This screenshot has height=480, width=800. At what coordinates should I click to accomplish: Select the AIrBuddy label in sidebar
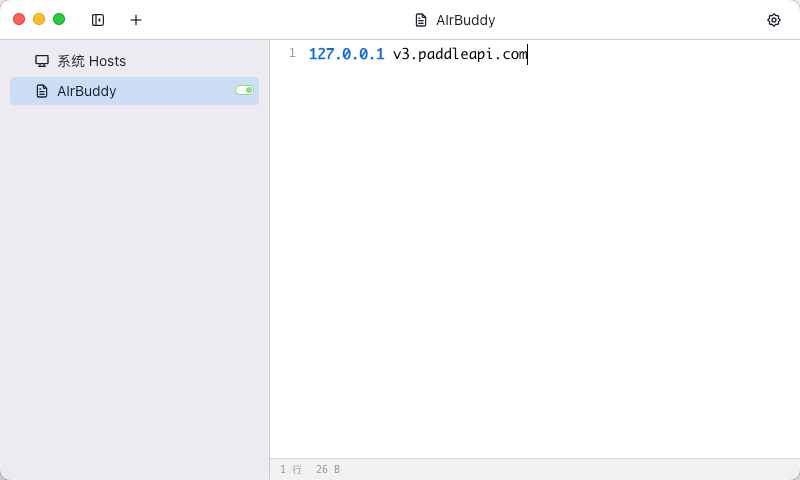(86, 91)
